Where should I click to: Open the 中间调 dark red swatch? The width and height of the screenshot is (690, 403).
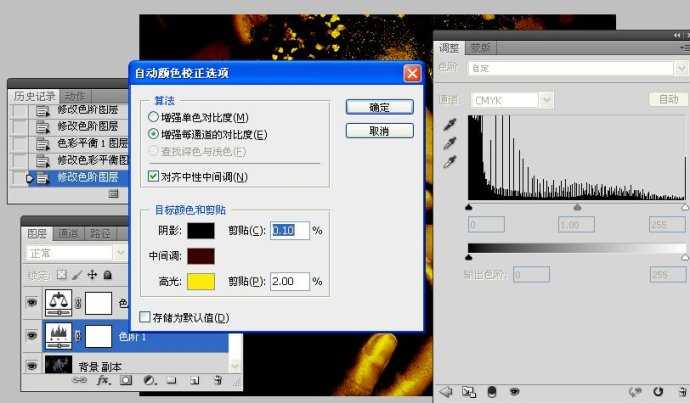click(201, 256)
